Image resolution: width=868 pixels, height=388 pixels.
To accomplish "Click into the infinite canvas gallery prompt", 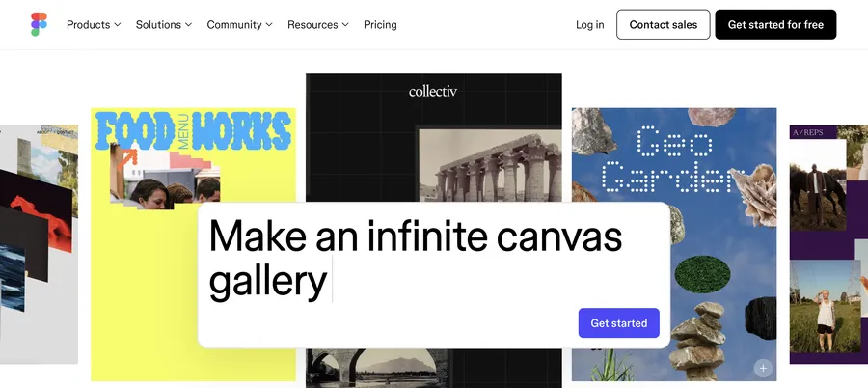I will (x=415, y=259).
